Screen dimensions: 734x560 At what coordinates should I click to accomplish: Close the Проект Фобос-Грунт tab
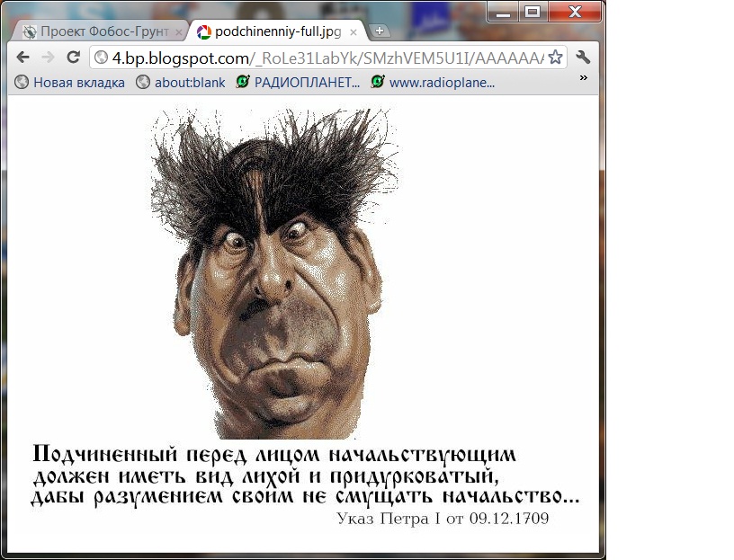(178, 32)
